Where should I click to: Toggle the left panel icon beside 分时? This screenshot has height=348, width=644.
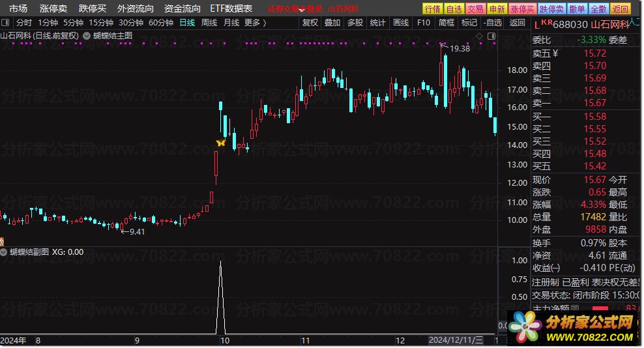point(5,23)
